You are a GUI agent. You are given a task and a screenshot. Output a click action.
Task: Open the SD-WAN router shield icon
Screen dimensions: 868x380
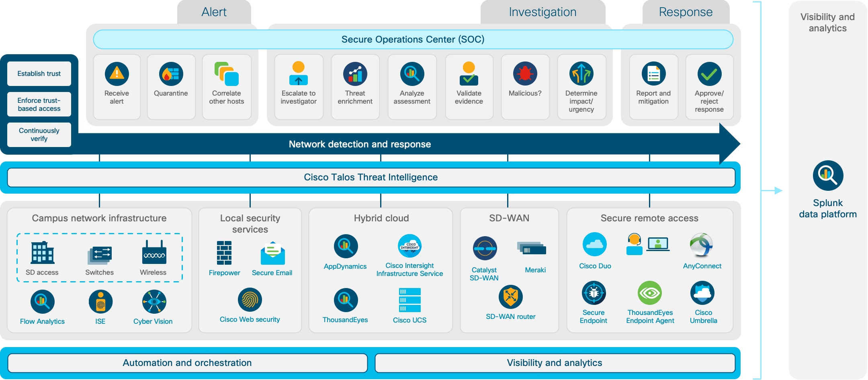click(511, 297)
